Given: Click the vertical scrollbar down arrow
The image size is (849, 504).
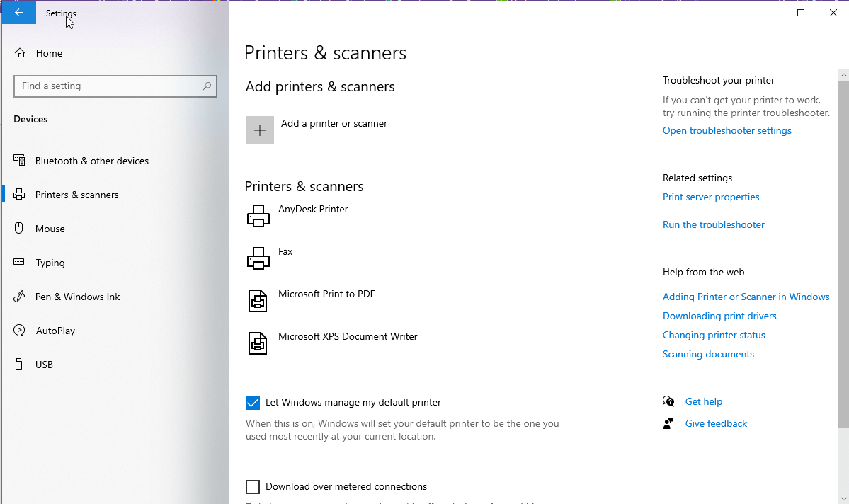Looking at the screenshot, I should click(x=843, y=498).
